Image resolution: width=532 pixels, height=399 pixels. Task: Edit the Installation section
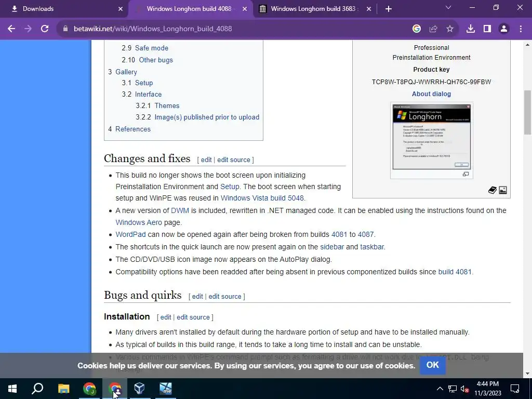pyautogui.click(x=166, y=317)
